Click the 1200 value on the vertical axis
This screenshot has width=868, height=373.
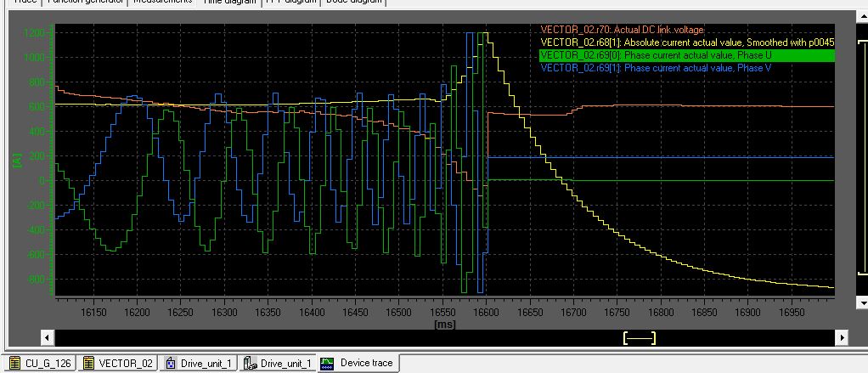click(x=34, y=33)
